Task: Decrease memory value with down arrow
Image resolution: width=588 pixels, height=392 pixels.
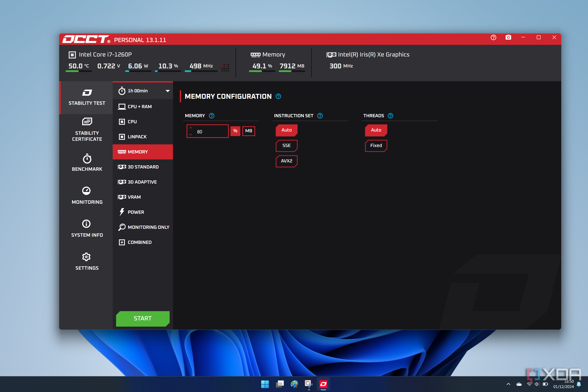Action: (x=191, y=135)
